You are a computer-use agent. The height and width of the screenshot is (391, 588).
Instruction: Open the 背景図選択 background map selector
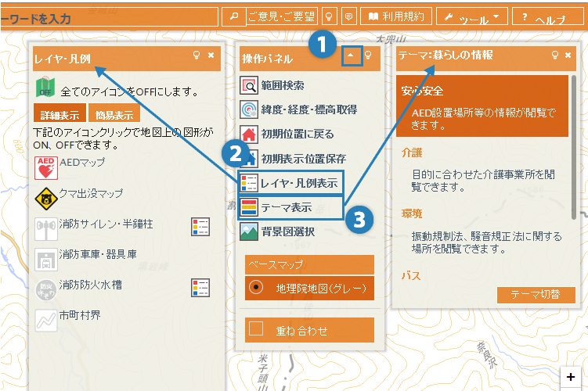coord(249,231)
